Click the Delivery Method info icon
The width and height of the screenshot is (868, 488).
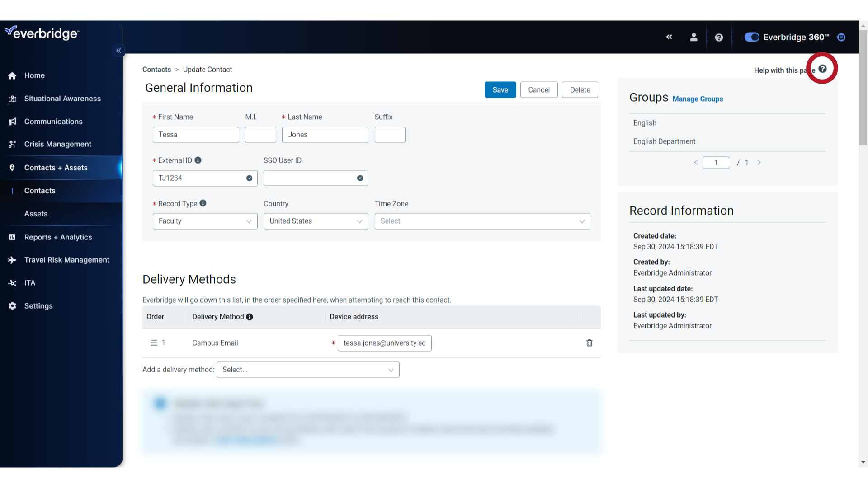click(x=250, y=317)
